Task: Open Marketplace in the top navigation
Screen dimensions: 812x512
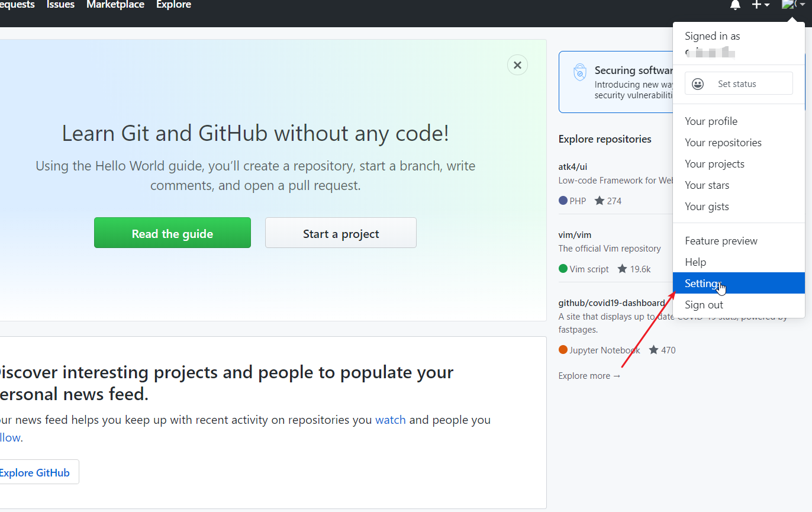Action: 115,5
